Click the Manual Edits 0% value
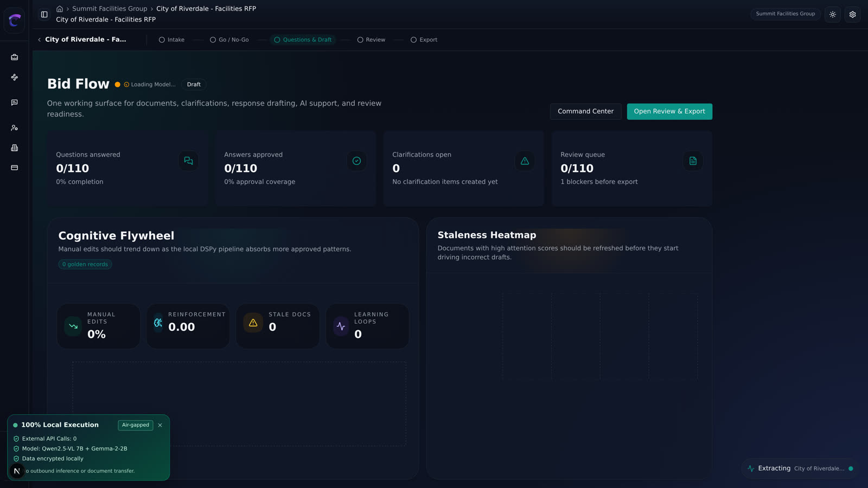Viewport: 868px width, 488px height. [x=97, y=335]
